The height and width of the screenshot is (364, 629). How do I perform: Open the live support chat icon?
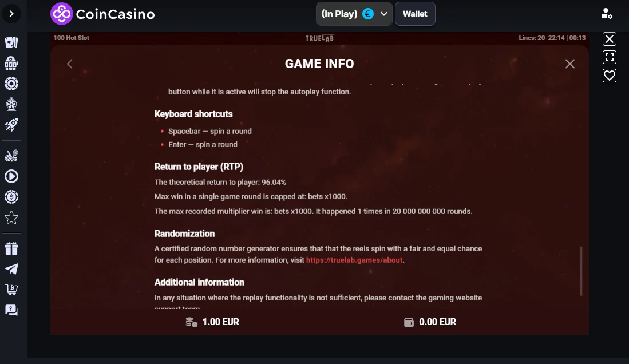[x=11, y=310]
